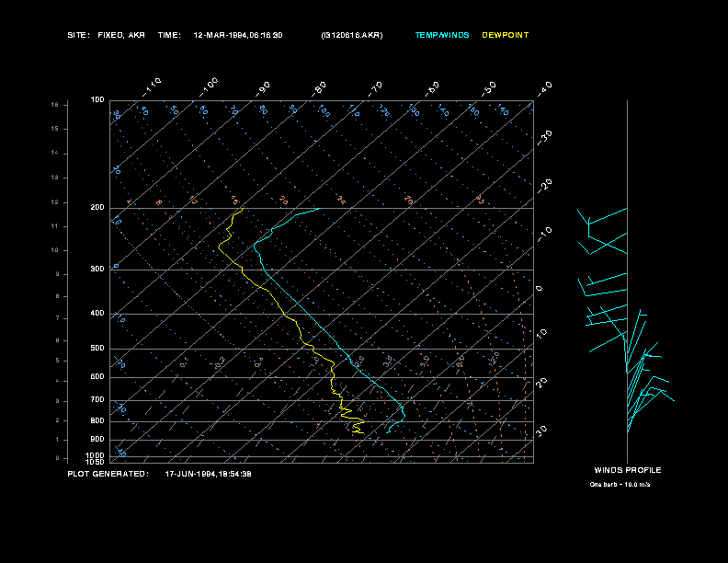Screen dimensions: 728x563
Task: Click the 7 km altitude scale label
Action: 58,318
